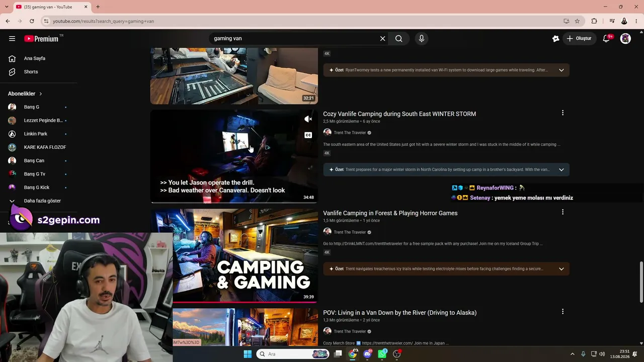
Task: Open the Chrome three-dot menu
Action: tap(637, 21)
